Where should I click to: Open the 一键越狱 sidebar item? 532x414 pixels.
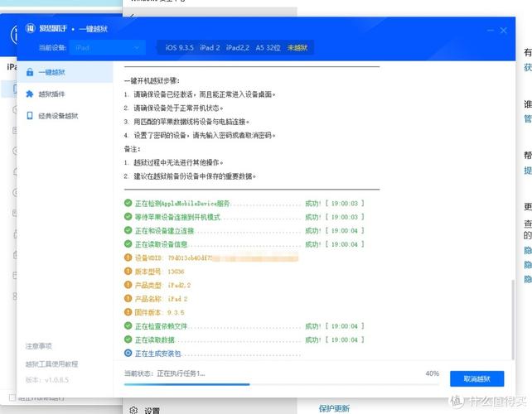[65, 72]
